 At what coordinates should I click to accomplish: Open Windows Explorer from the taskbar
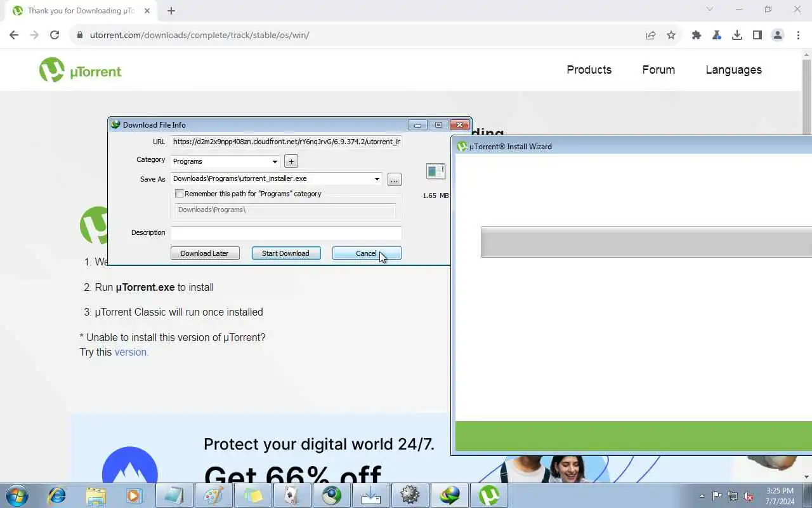[96, 495]
